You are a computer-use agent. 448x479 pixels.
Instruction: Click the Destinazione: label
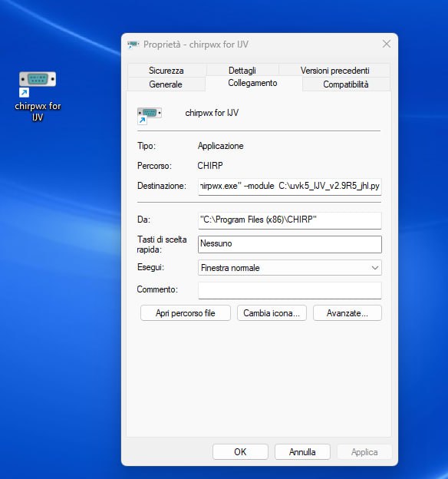(x=162, y=186)
